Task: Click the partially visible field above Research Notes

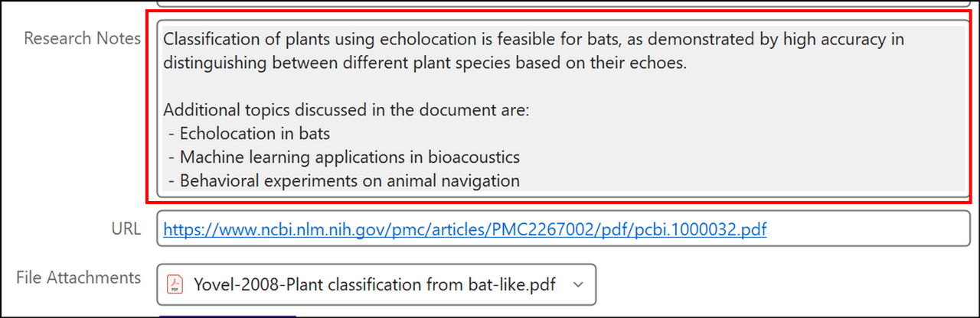Action: pos(563,3)
